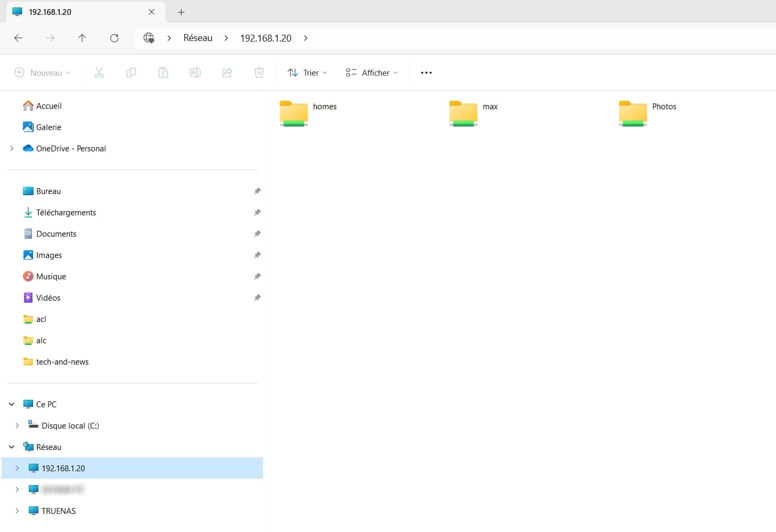Collapse the Ce PC tree node
This screenshot has width=776, height=532.
12,404
